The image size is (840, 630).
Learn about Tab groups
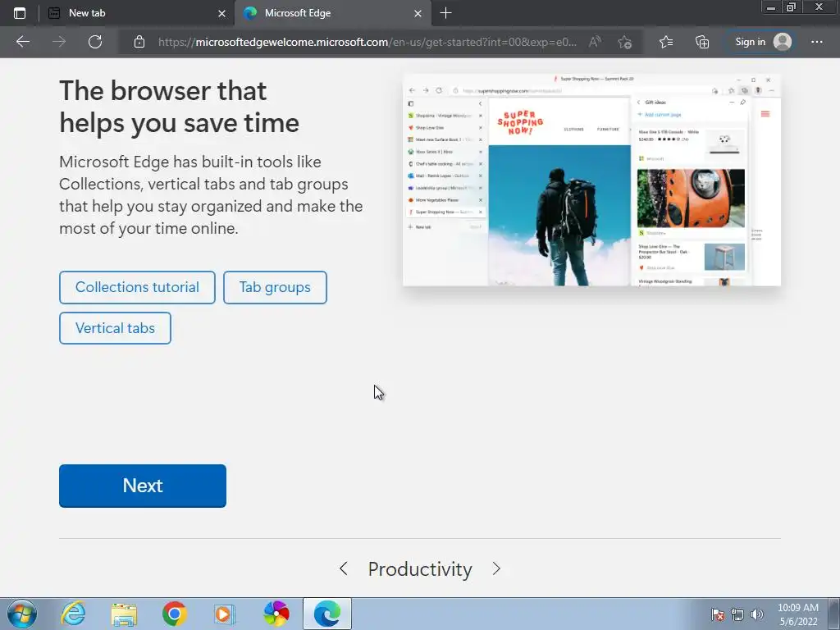pos(275,287)
